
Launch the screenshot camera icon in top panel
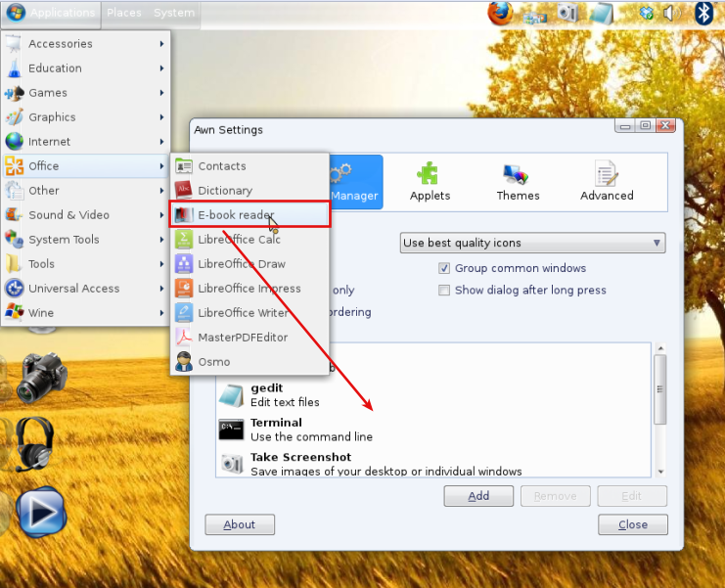pyautogui.click(x=567, y=13)
